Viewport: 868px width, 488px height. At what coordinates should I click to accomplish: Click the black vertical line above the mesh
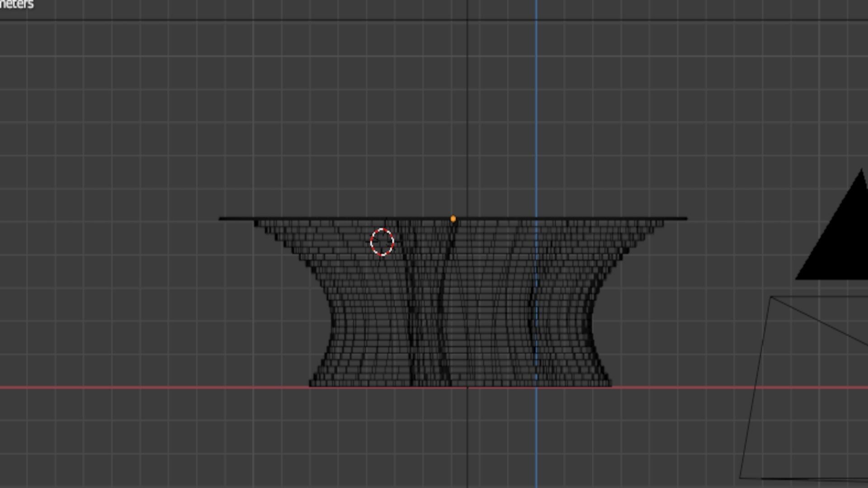(467, 113)
